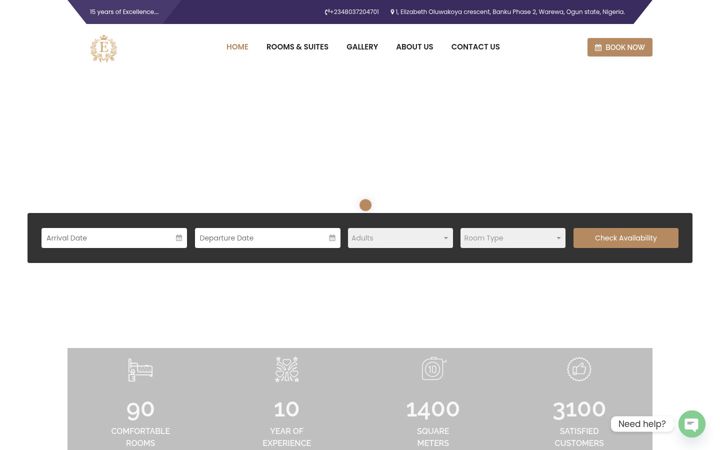
Task: Open the Adults dropdown
Action: pyautogui.click(x=400, y=238)
